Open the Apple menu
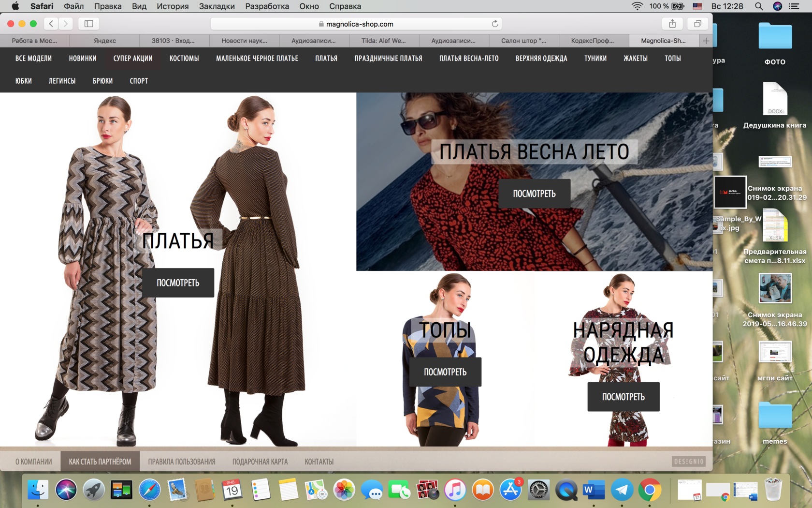The height and width of the screenshot is (508, 812). click(15, 6)
